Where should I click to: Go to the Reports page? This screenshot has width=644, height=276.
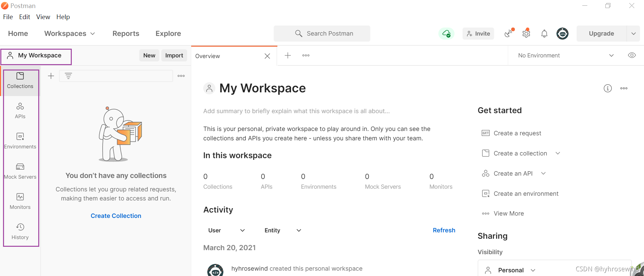(x=126, y=34)
